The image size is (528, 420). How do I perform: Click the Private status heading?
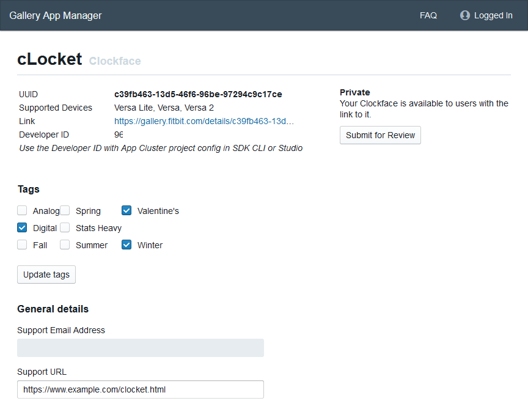coord(355,92)
